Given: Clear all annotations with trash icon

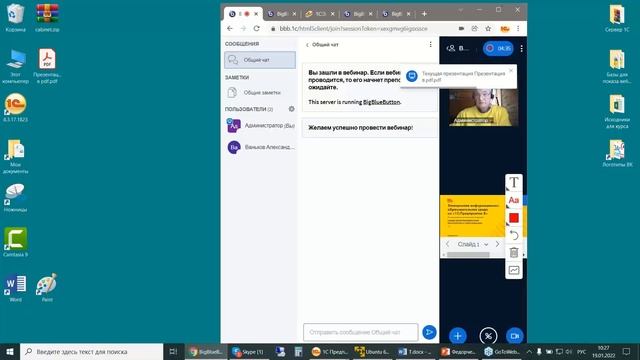Looking at the screenshot, I should pos(514,253).
